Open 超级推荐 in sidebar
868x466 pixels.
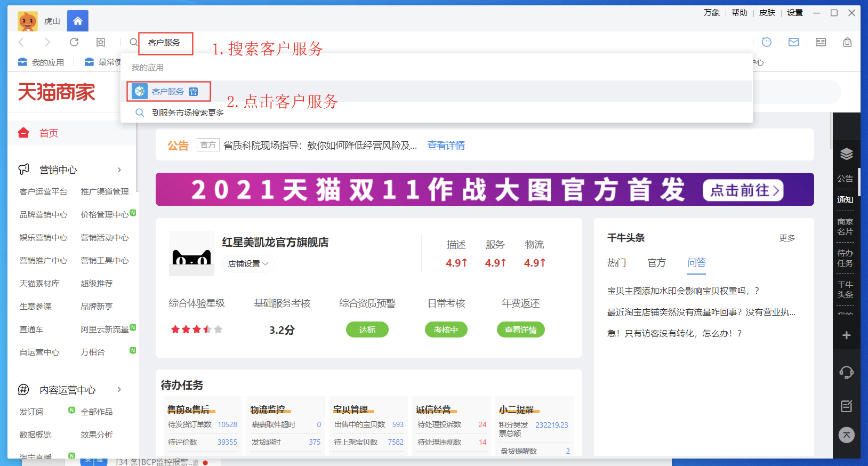click(97, 283)
